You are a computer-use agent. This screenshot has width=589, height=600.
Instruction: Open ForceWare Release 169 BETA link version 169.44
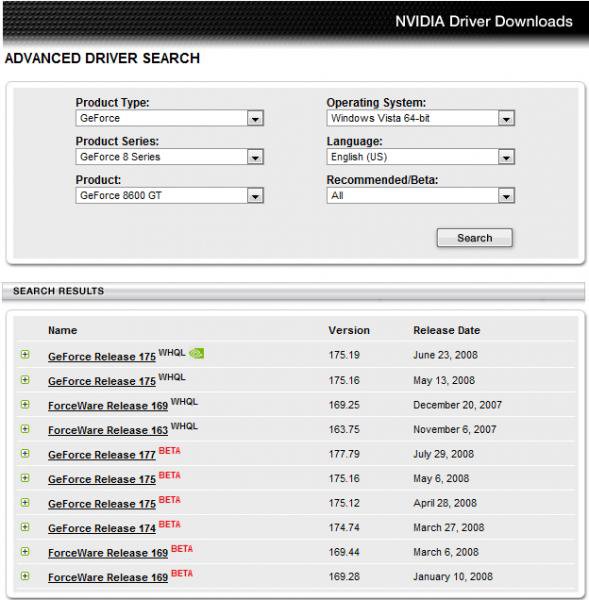tap(108, 553)
